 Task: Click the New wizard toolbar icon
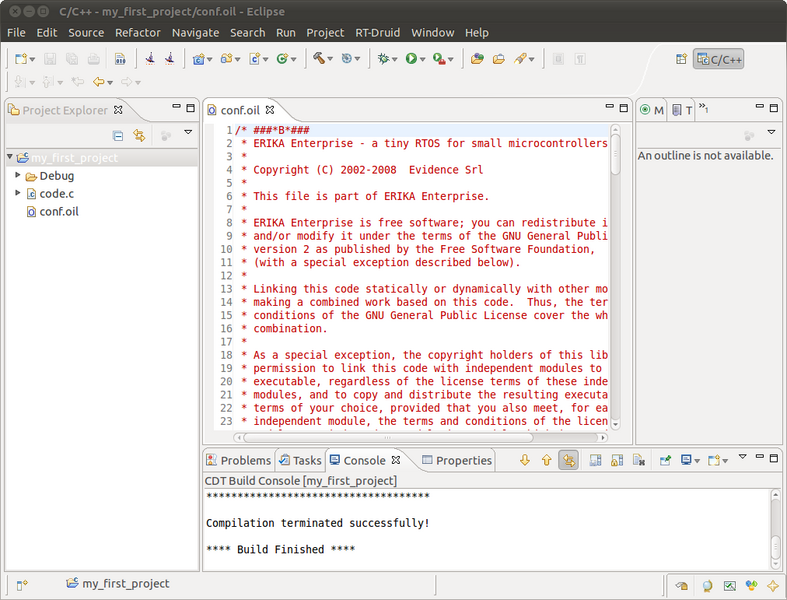tap(21, 59)
